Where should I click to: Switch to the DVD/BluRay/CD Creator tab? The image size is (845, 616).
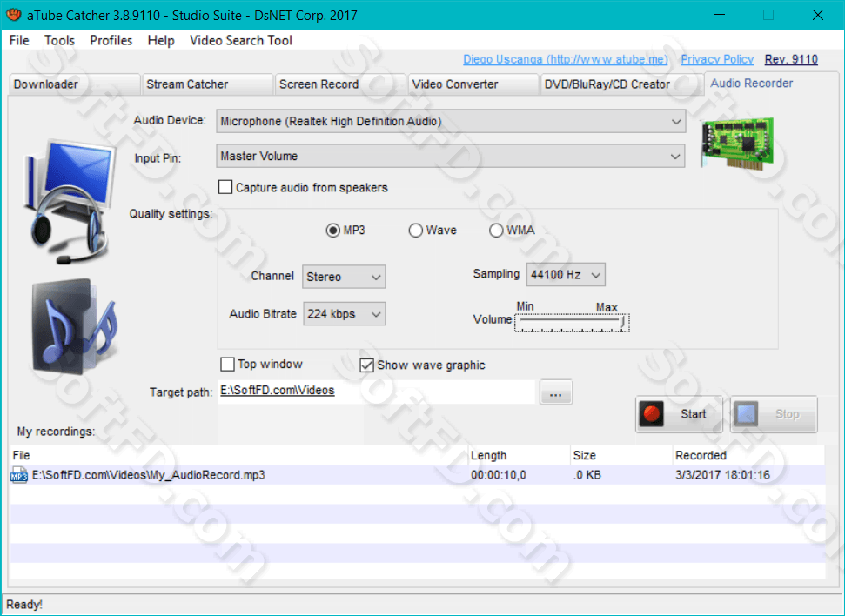pyautogui.click(x=622, y=84)
